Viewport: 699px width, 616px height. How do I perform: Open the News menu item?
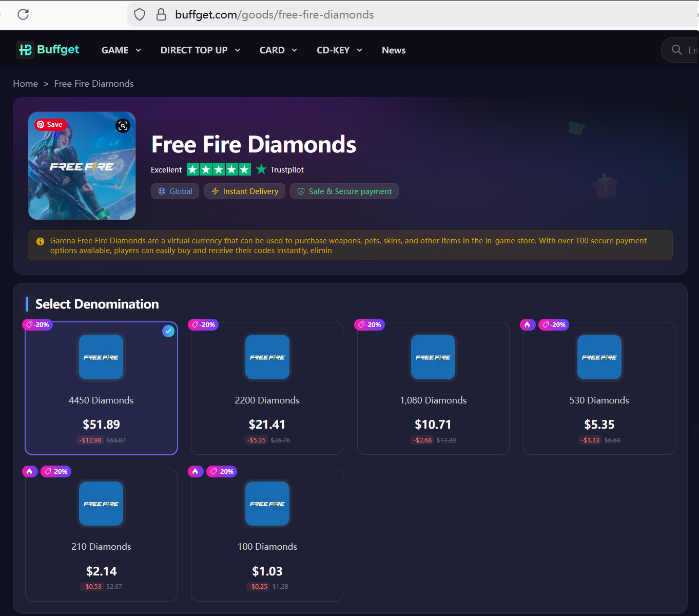coord(394,50)
